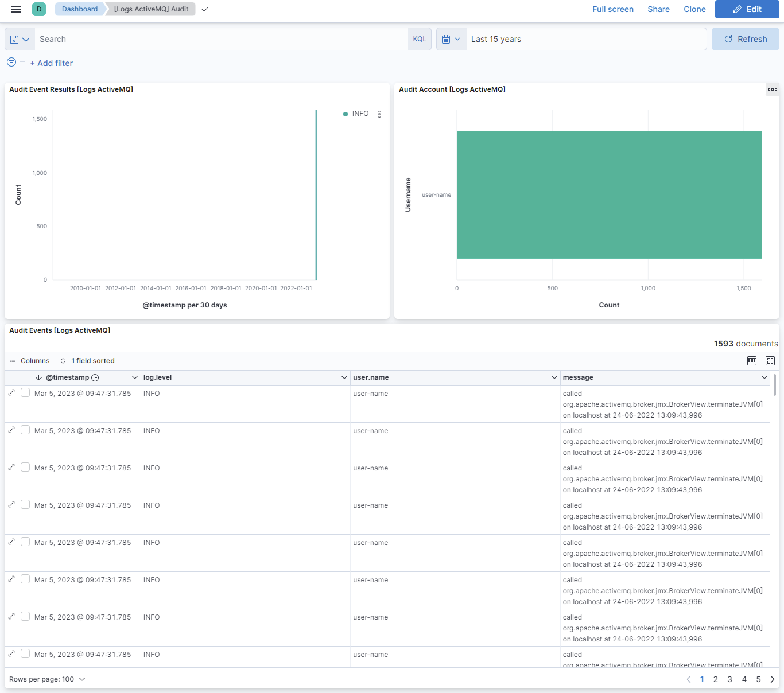Click the green user-name bar

click(609, 195)
